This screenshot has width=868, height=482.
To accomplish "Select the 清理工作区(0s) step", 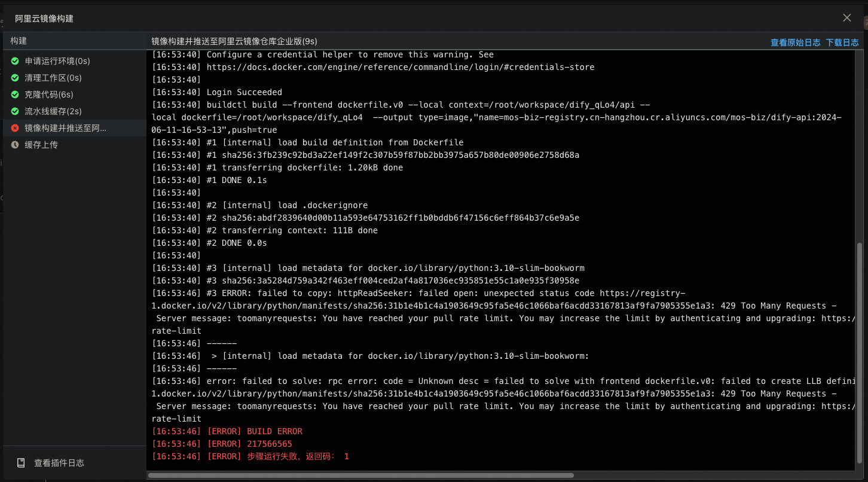I will pos(75,78).
